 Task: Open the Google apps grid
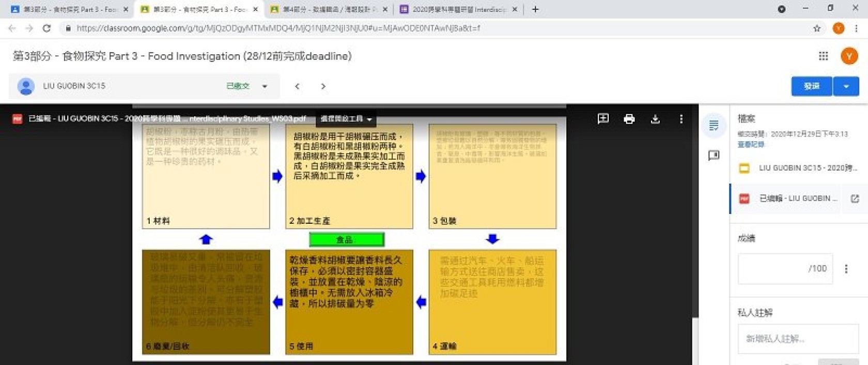(x=823, y=56)
